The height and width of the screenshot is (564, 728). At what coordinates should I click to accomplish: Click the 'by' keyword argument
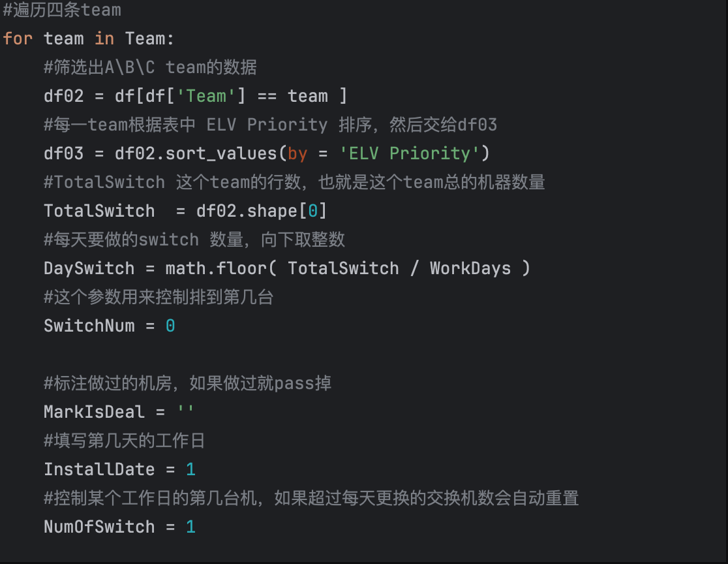297,154
